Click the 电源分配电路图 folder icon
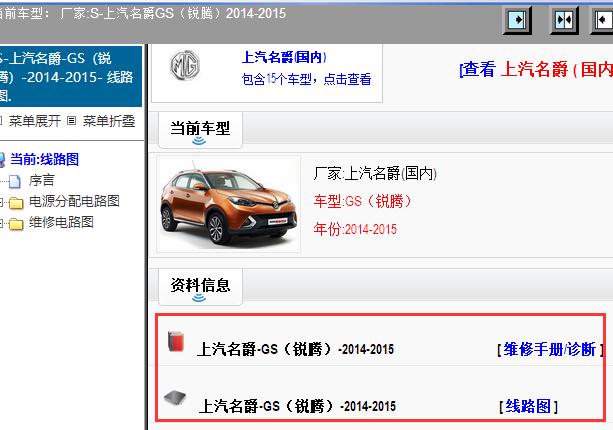 [16, 203]
